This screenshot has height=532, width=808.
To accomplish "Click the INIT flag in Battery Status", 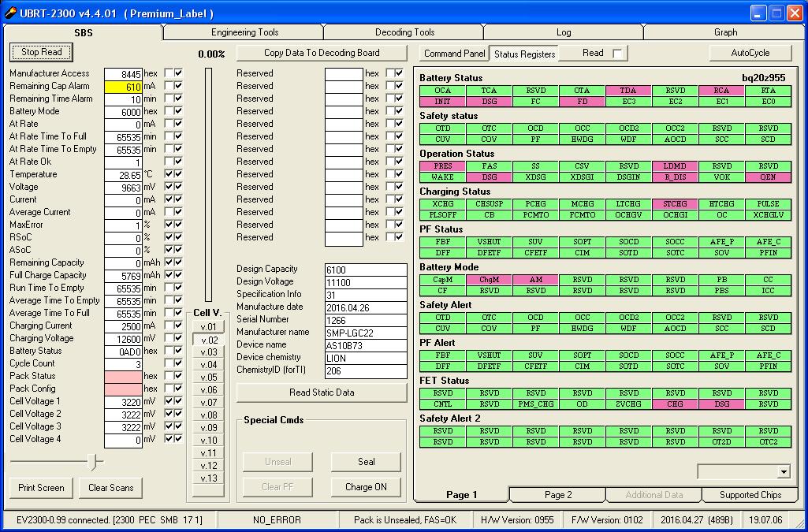I will pos(442,102).
